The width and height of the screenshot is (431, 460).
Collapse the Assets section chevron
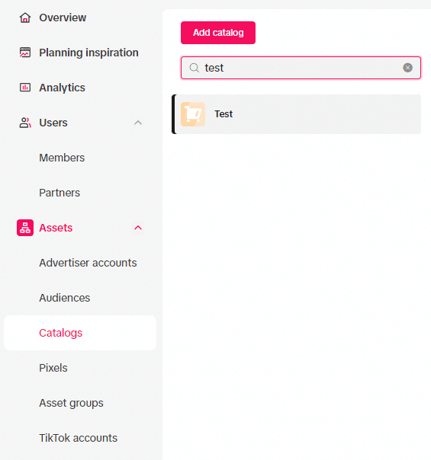coord(138,228)
